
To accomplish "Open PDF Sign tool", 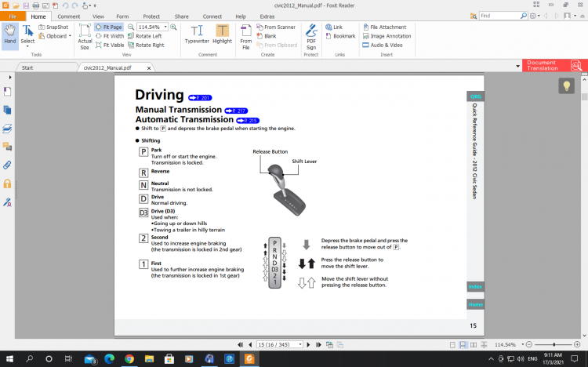I will 311,37.
